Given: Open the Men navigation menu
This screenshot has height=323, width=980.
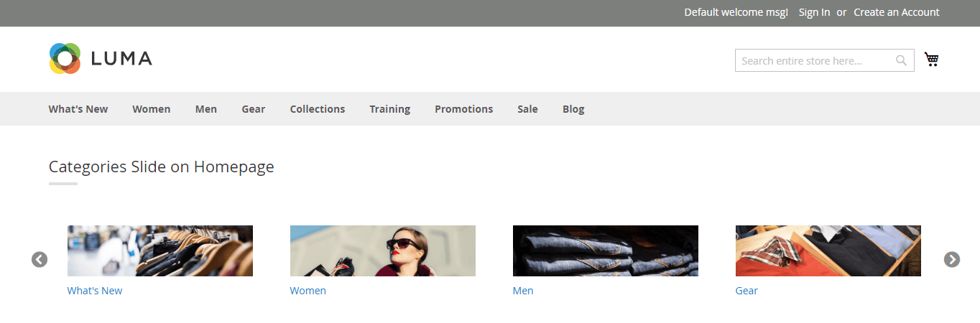Looking at the screenshot, I should click(x=206, y=109).
